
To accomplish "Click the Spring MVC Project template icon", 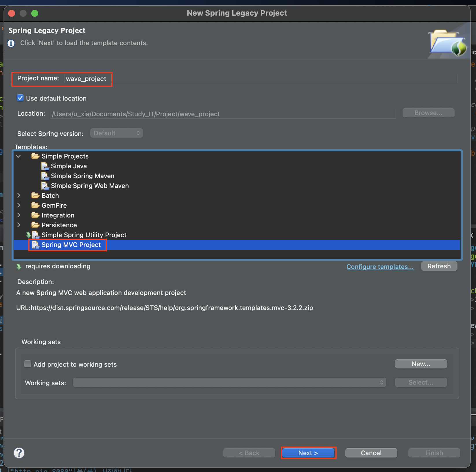I will coord(35,245).
